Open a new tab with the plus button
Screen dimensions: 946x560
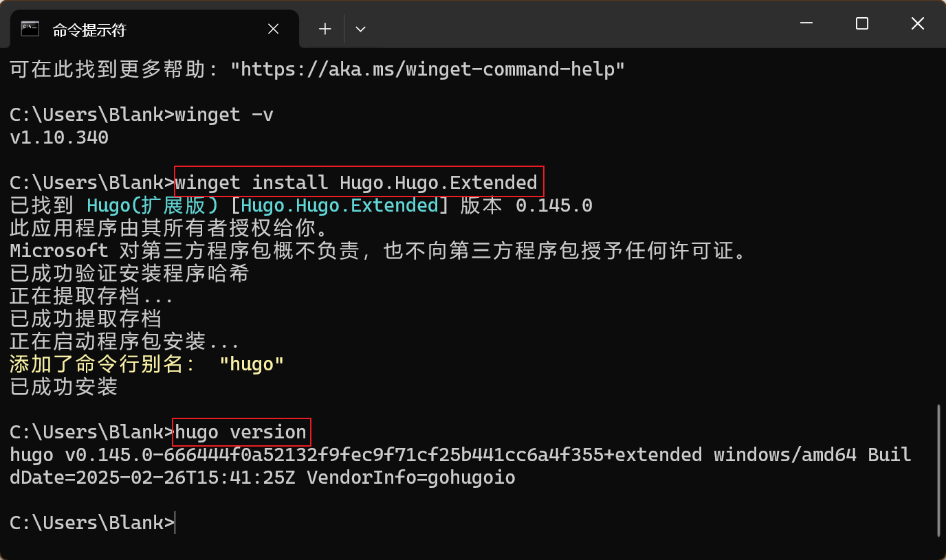(x=325, y=29)
